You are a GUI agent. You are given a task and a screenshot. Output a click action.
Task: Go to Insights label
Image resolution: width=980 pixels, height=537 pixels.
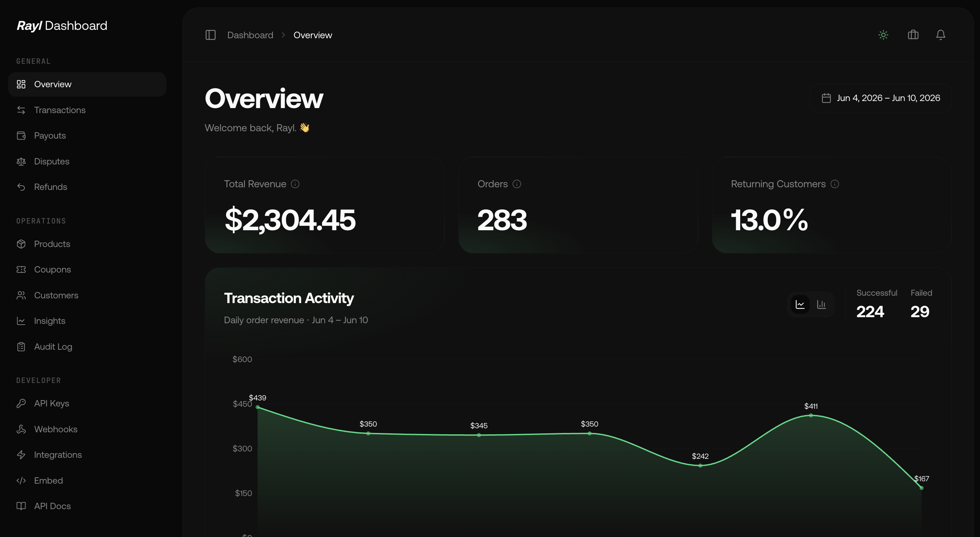coord(50,321)
